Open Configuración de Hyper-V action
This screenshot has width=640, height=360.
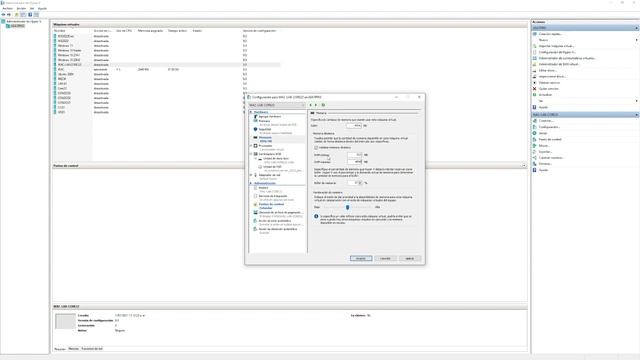point(557,52)
